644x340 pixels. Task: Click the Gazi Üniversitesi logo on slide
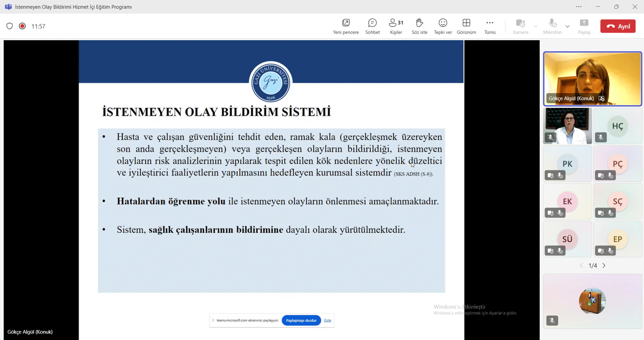(x=271, y=82)
